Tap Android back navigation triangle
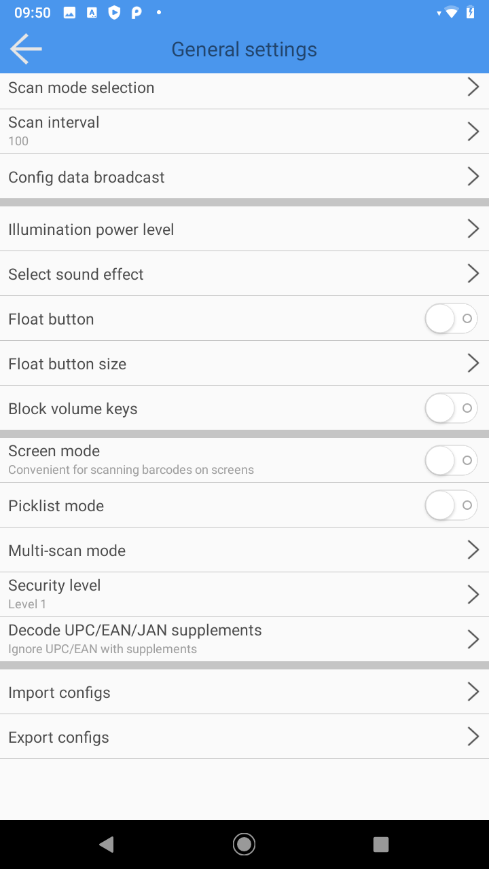The image size is (489, 869). 106,844
